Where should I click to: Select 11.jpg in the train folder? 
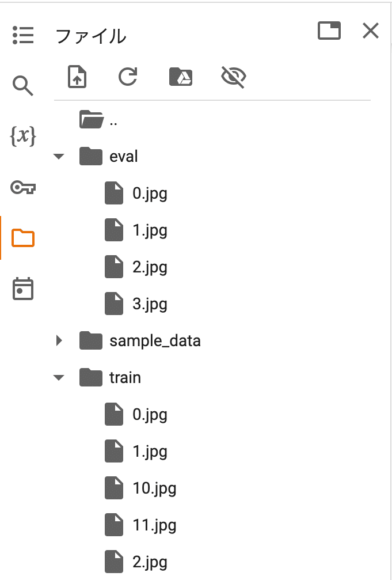pyautogui.click(x=154, y=525)
